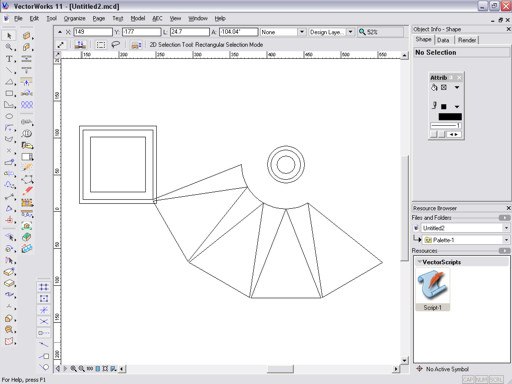
Task: Open the Model menu
Action: coord(138,19)
